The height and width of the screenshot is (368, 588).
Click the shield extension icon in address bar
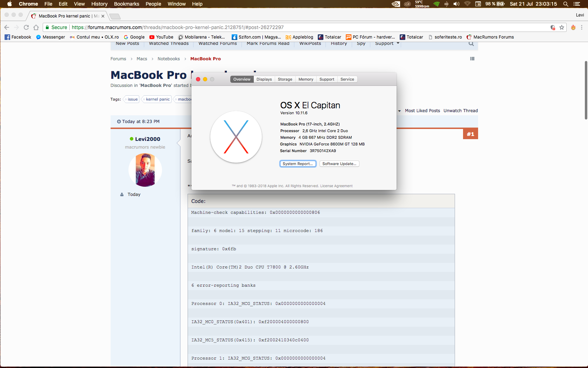tap(553, 27)
